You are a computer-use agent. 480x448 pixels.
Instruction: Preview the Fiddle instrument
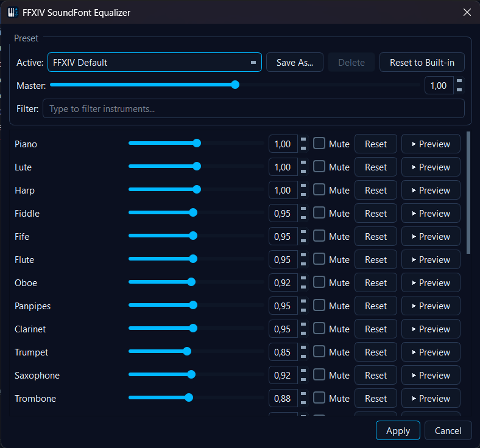point(431,213)
